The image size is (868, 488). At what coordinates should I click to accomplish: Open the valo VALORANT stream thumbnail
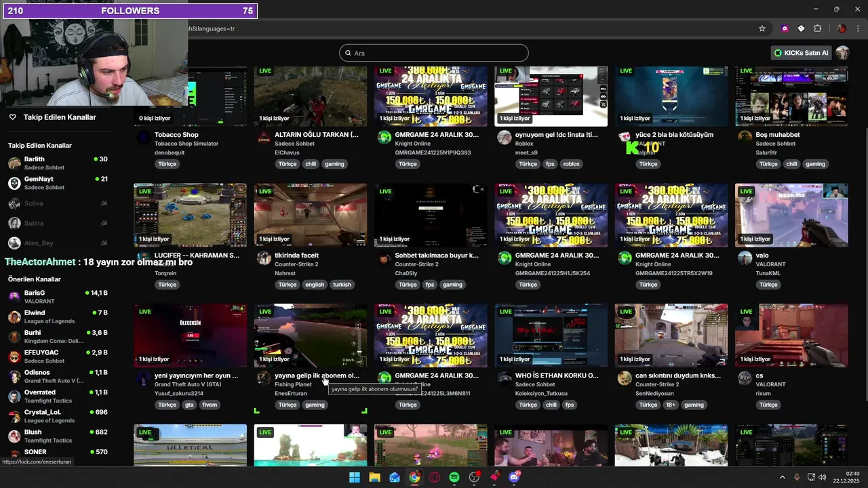tap(791, 215)
